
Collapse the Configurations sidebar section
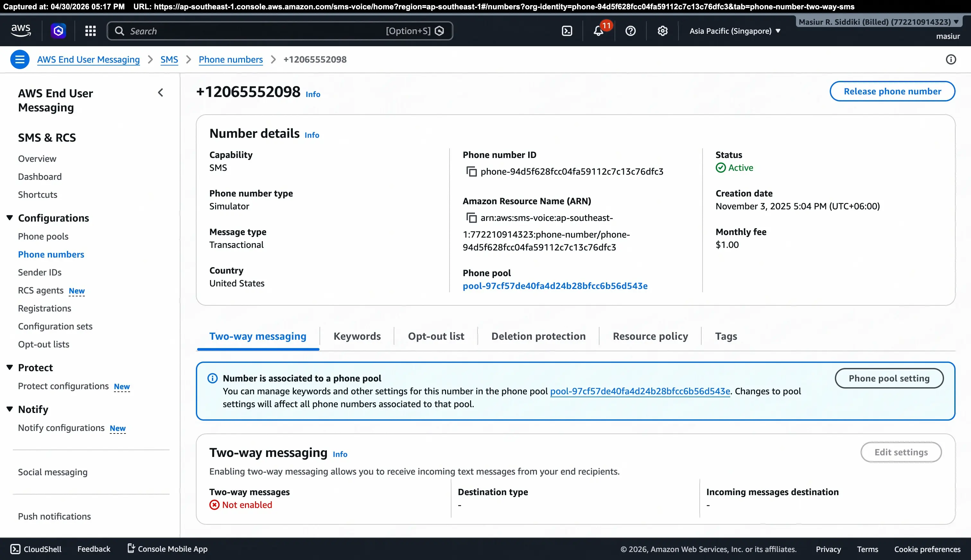pos(10,218)
